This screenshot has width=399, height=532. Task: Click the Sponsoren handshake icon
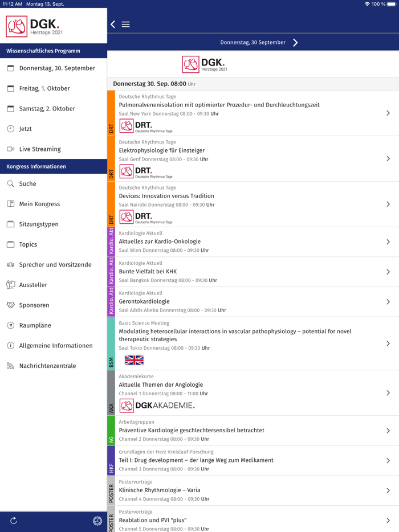(x=10, y=305)
